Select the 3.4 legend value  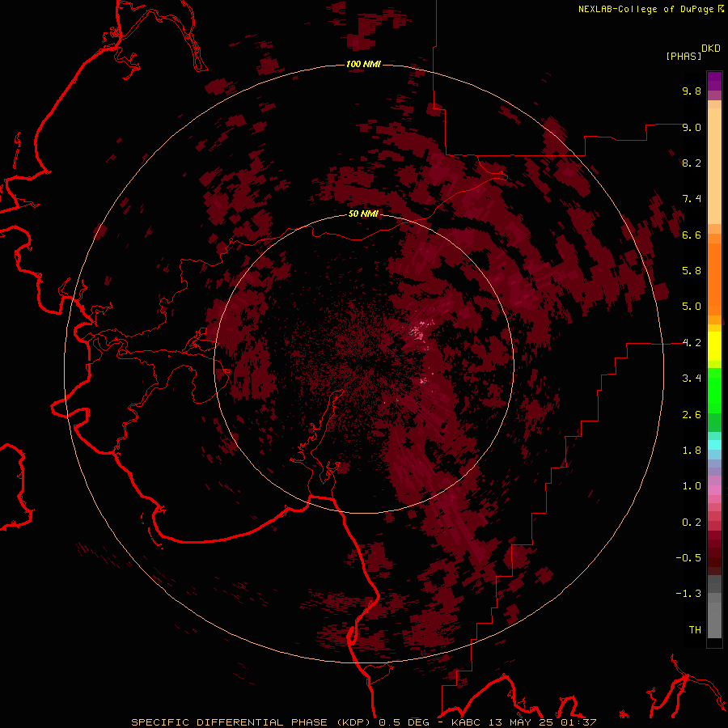(x=692, y=379)
